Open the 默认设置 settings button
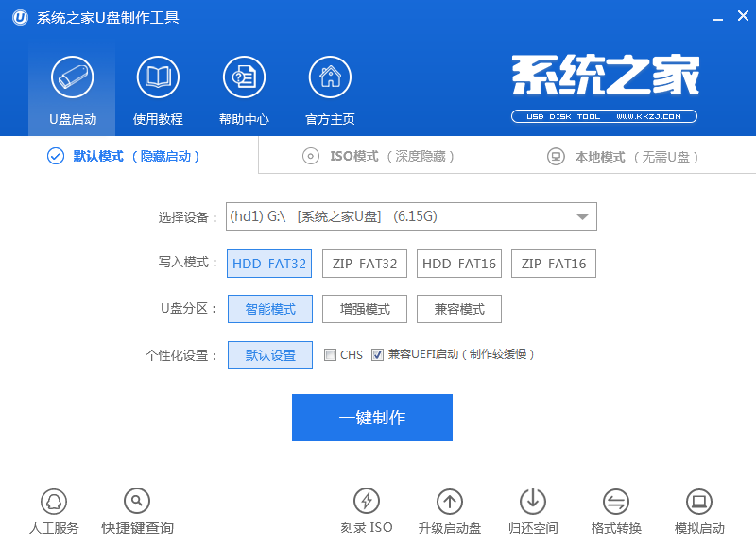Screen dimensions: 756x548 269,355
